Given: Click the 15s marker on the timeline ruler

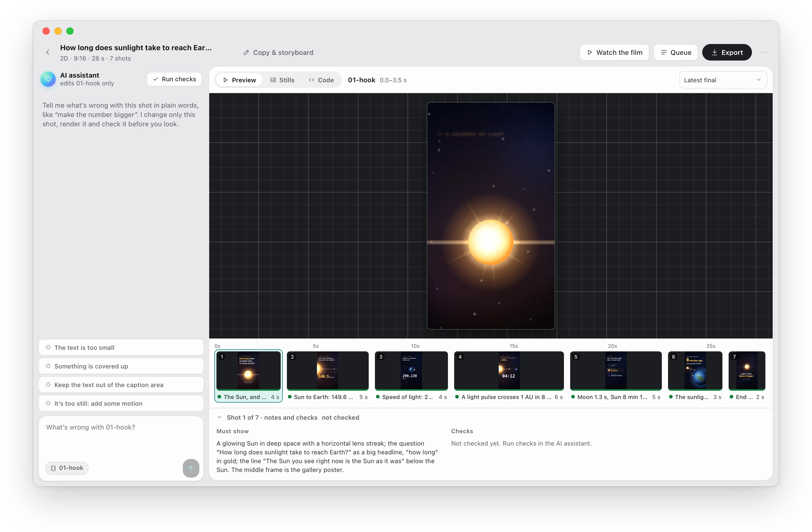Looking at the screenshot, I should click(513, 346).
